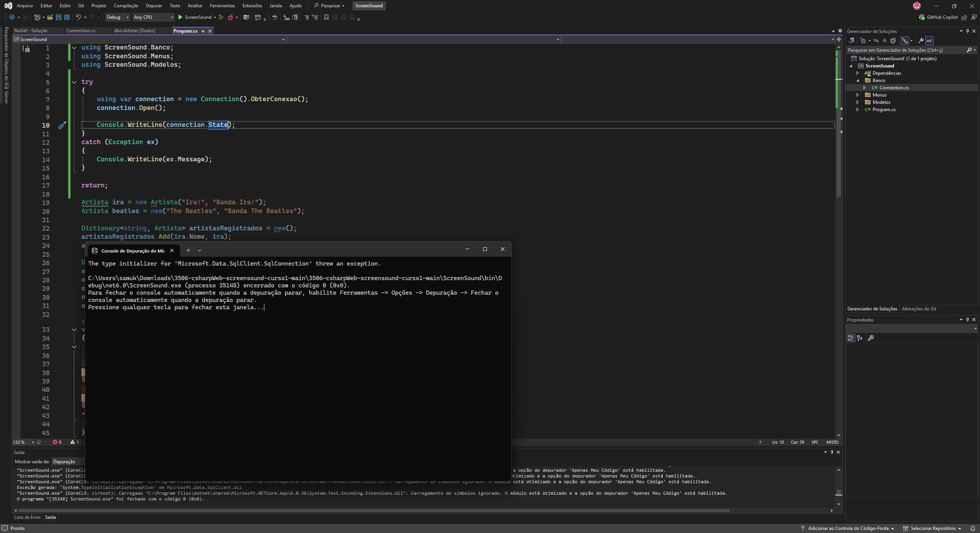This screenshot has height=533, width=980.
Task: Switch to Alterações do Git panel tab
Action: 919,309
